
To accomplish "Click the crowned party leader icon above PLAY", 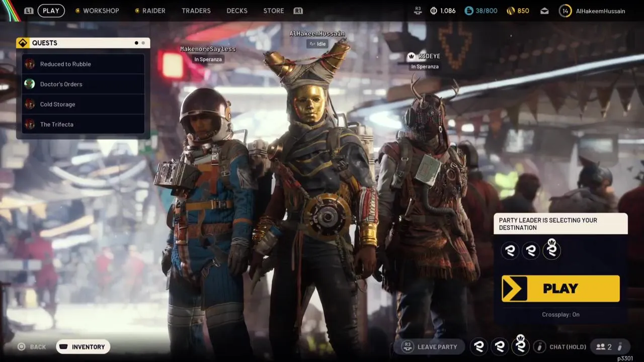I will (x=551, y=249).
